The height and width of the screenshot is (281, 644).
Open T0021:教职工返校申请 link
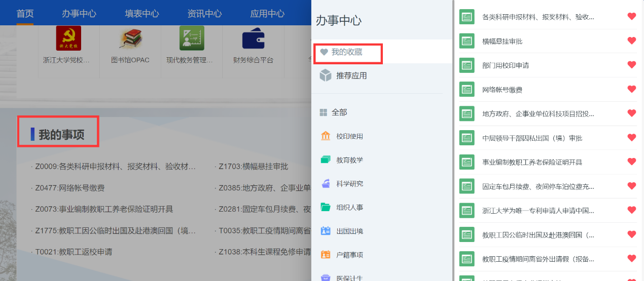click(x=74, y=252)
